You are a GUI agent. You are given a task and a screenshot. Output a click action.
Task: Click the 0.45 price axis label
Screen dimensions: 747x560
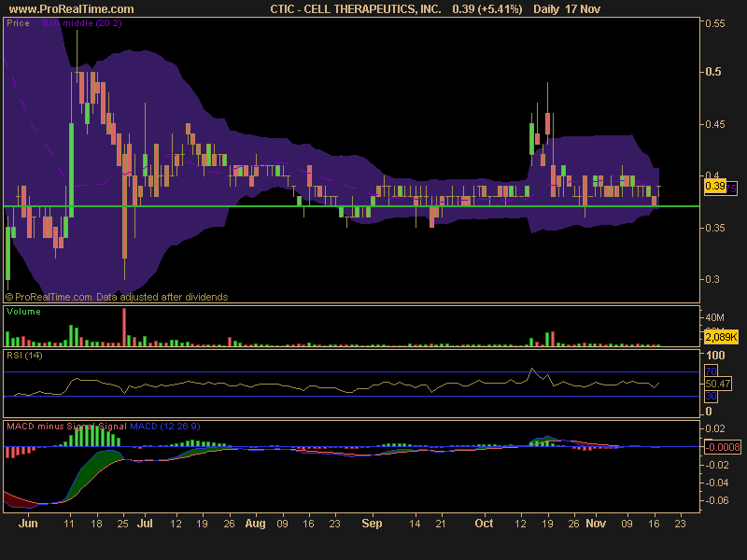click(715, 124)
